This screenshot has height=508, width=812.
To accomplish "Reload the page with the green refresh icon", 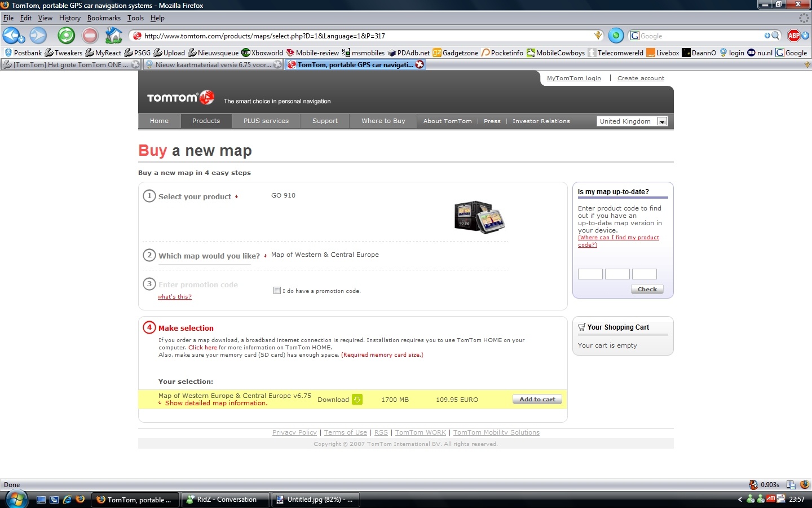I will coord(66,36).
